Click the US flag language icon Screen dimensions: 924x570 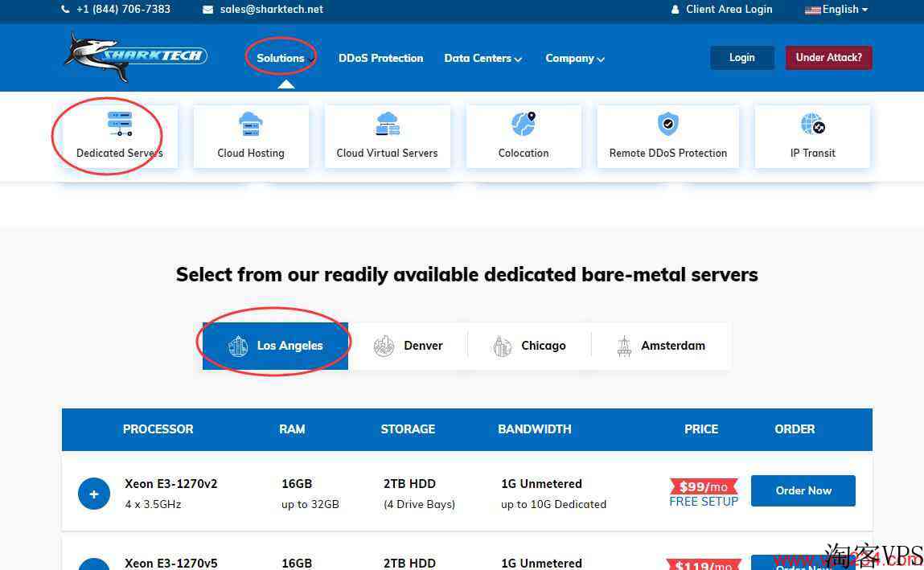click(x=813, y=10)
